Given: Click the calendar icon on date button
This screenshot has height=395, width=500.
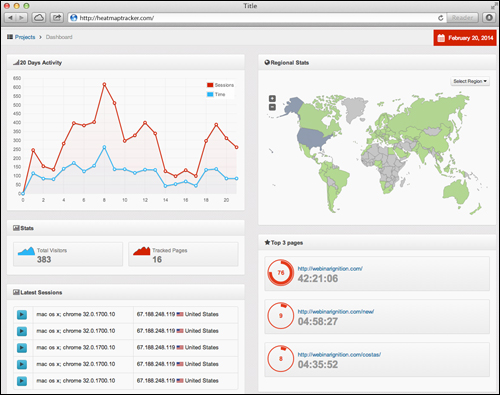Looking at the screenshot, I should pos(441,38).
